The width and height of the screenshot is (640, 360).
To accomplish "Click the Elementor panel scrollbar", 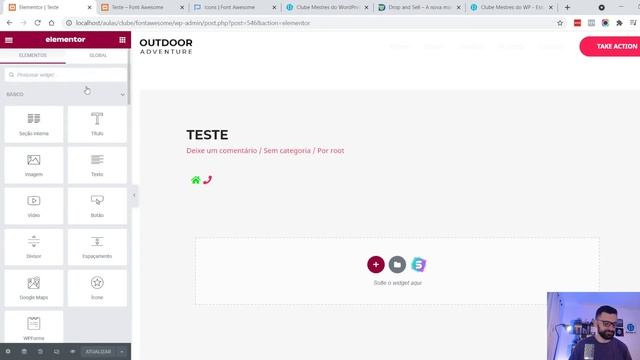I will point(129,78).
